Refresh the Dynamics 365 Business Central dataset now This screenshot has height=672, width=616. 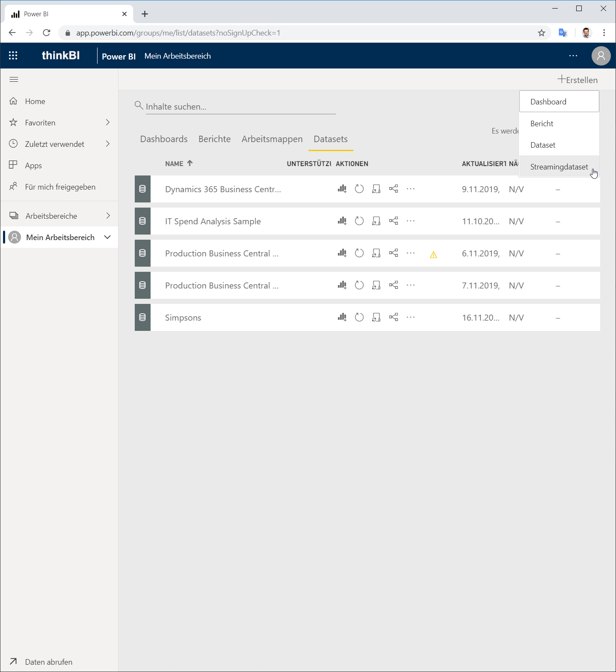click(x=359, y=189)
